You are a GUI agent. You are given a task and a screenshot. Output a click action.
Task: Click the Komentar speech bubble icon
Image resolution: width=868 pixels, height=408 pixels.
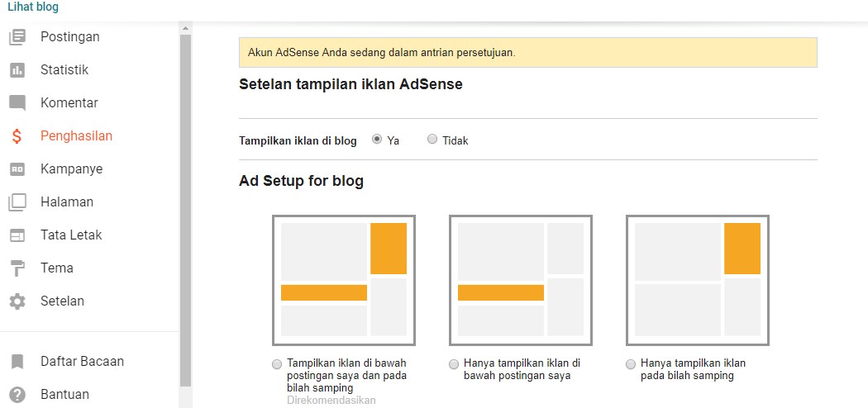17,103
